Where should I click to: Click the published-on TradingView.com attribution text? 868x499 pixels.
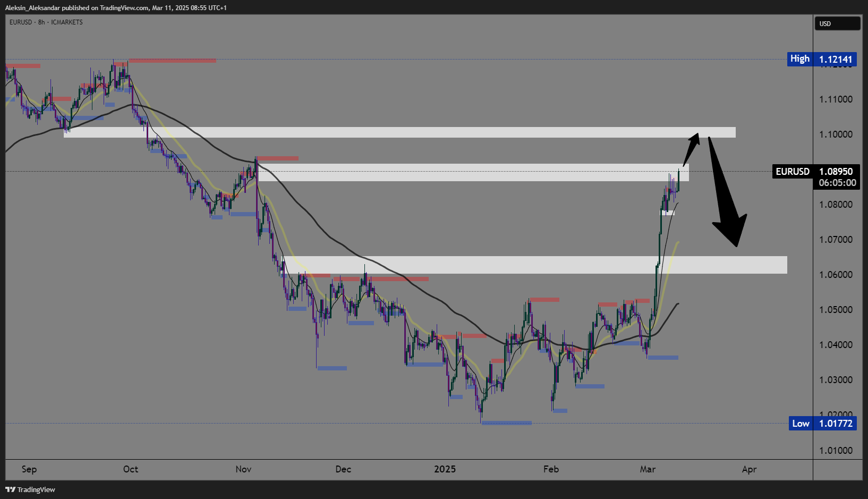[x=116, y=8]
